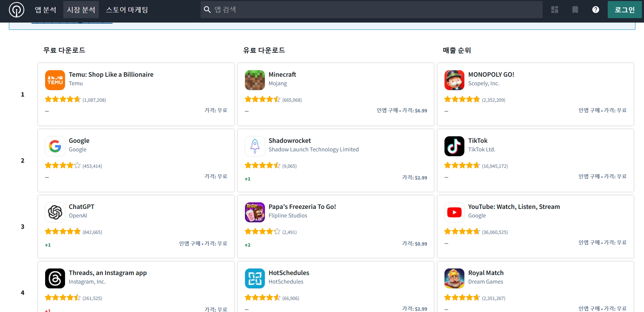
Task: Open Threads, an Instagram app title
Action: pos(108,273)
